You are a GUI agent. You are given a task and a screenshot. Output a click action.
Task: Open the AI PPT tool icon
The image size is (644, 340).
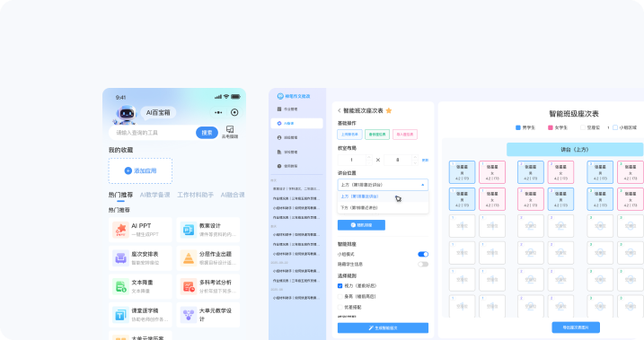click(x=120, y=230)
